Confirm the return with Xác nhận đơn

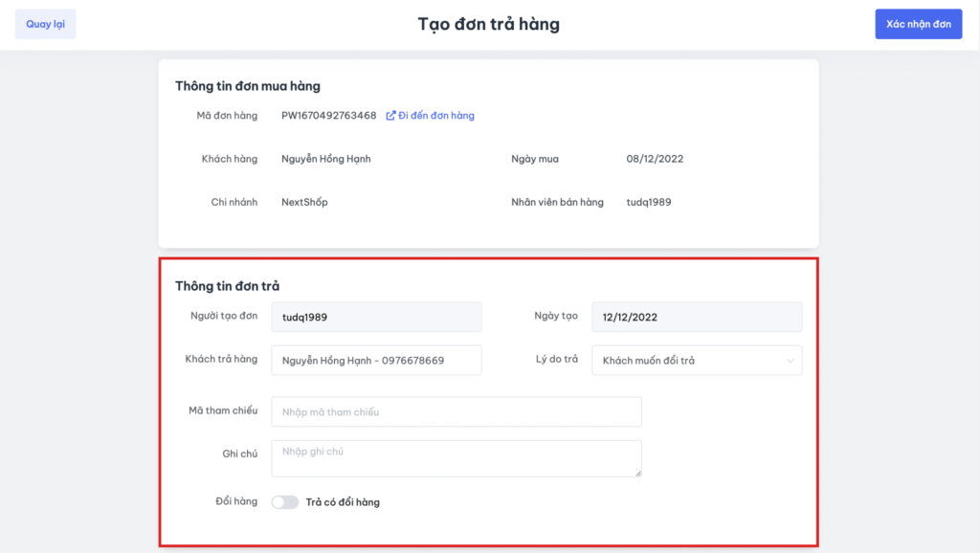coord(918,24)
